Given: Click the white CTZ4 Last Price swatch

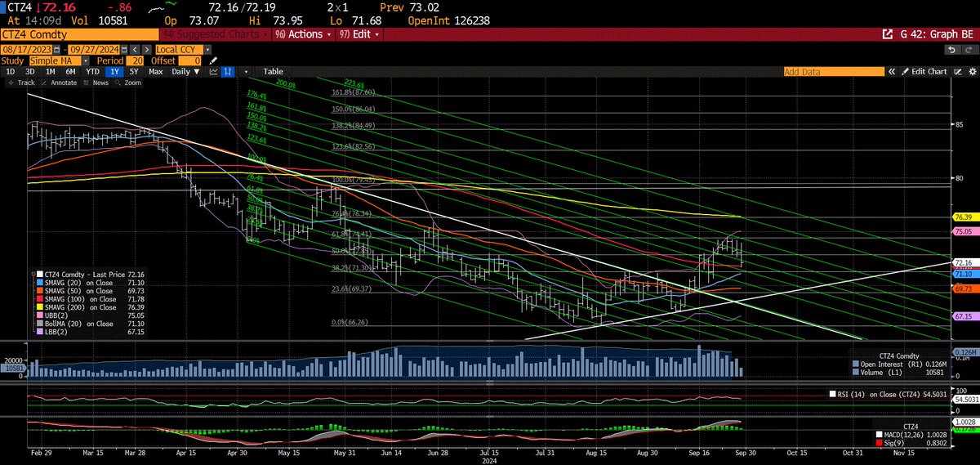Looking at the screenshot, I should pyautogui.click(x=40, y=274).
